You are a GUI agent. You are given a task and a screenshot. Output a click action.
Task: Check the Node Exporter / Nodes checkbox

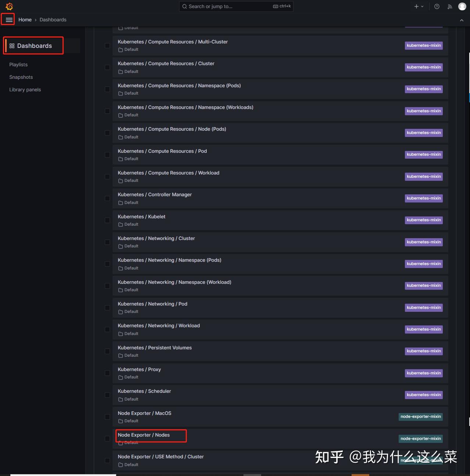click(x=107, y=438)
